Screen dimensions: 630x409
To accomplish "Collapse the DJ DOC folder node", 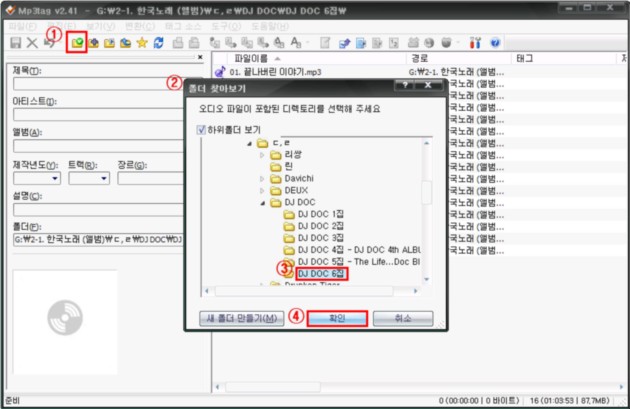I will (262, 203).
